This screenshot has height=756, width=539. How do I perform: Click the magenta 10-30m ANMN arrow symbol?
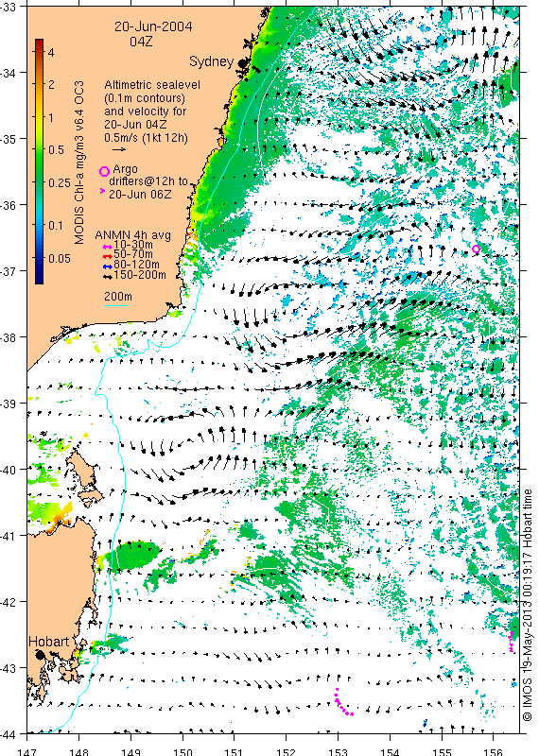pyautogui.click(x=108, y=247)
